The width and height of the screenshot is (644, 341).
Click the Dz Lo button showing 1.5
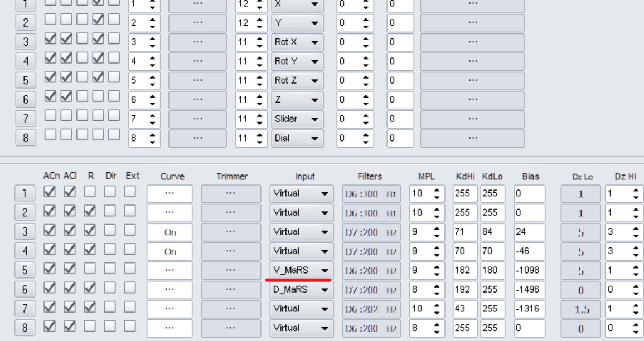pyautogui.click(x=582, y=309)
